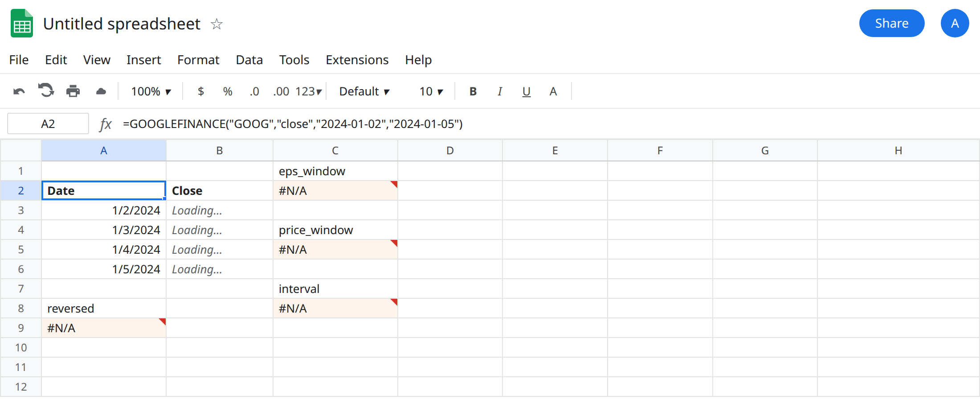The width and height of the screenshot is (980, 412).
Task: Select column A header
Action: 104,151
